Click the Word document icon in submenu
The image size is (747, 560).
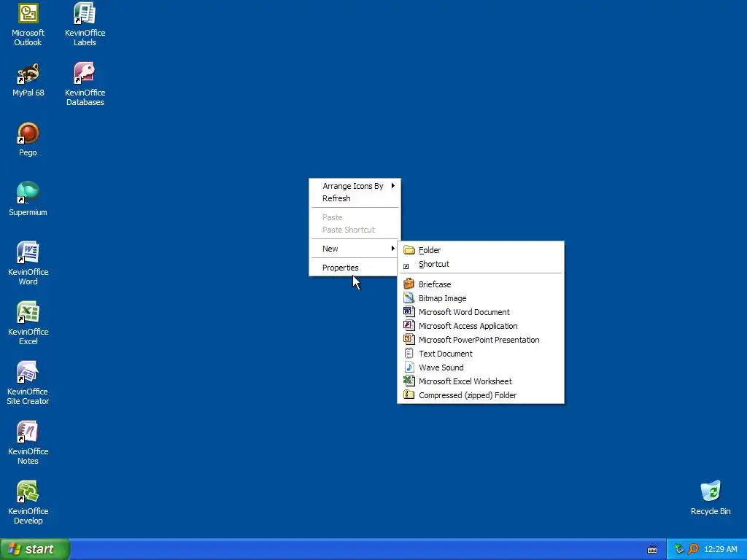pos(409,312)
